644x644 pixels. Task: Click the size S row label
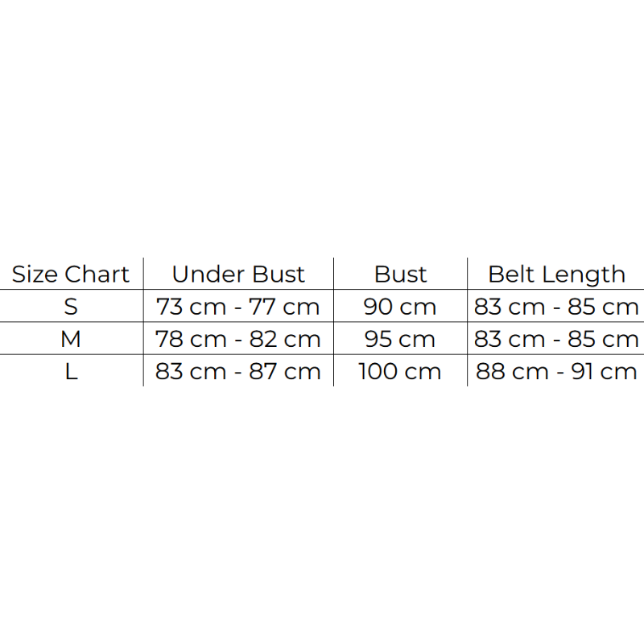coord(71,307)
